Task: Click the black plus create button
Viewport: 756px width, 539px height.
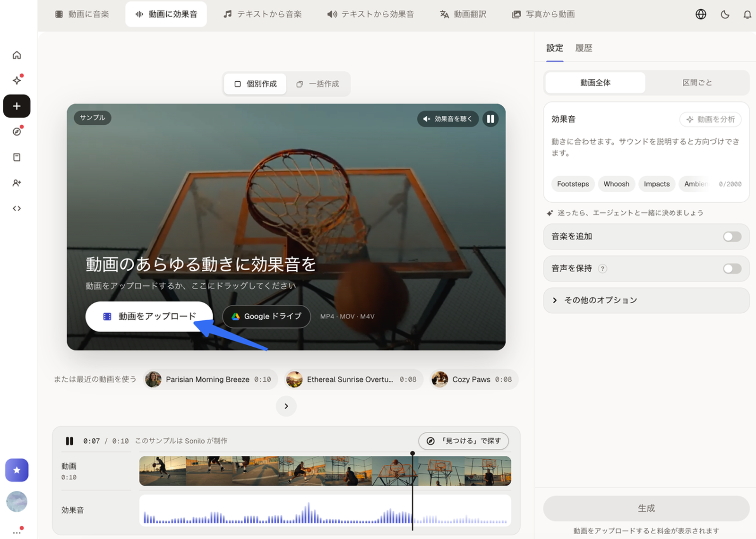Action: (x=17, y=106)
